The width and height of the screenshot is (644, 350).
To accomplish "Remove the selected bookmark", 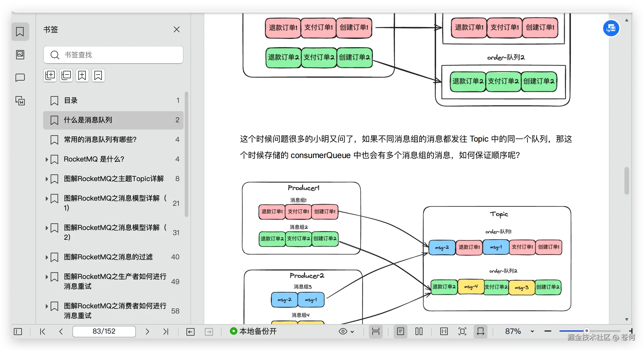I will [x=98, y=75].
